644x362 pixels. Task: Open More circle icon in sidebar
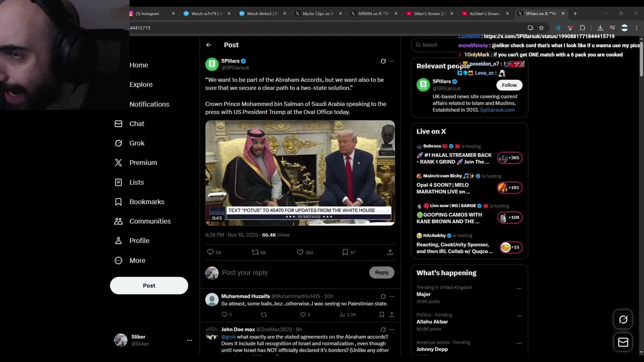click(x=118, y=260)
